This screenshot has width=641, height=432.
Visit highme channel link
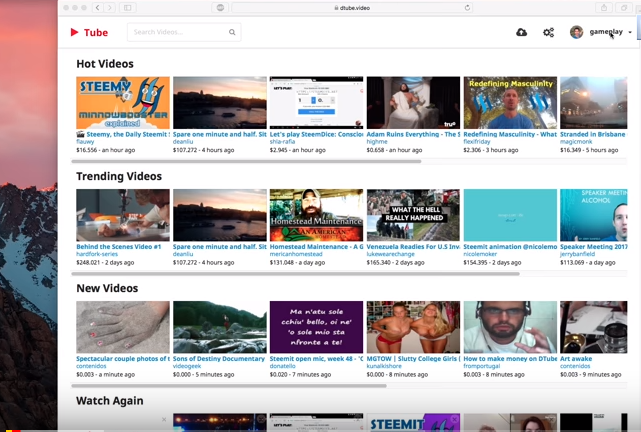point(377,141)
